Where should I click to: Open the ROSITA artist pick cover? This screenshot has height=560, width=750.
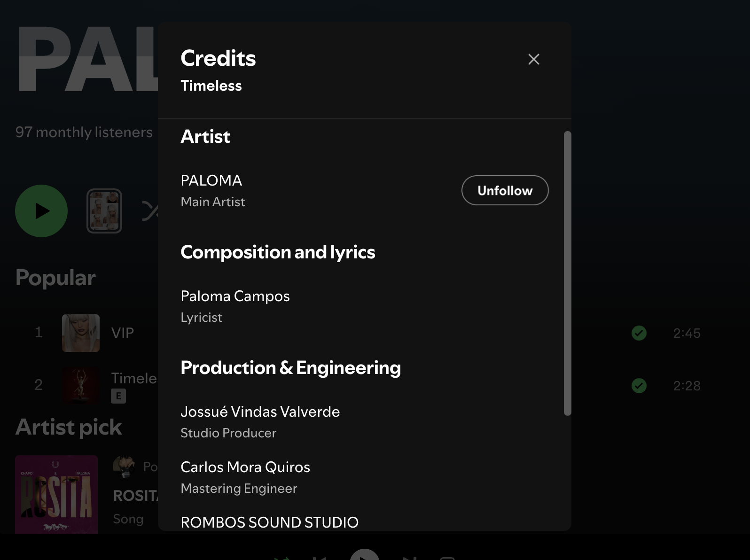pos(56,494)
